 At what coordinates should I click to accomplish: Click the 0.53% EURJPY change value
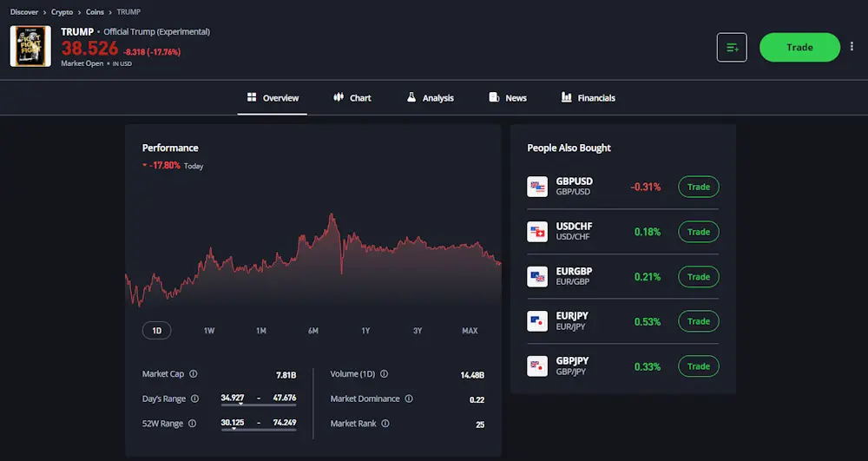point(648,321)
